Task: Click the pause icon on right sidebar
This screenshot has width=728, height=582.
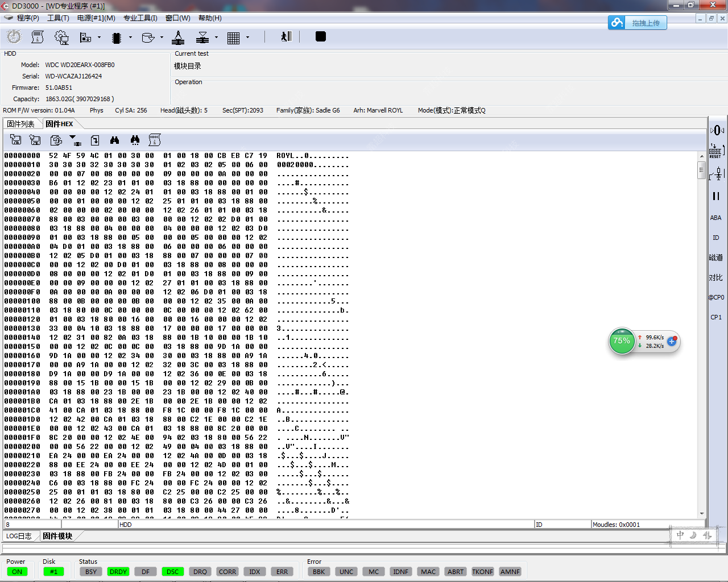Action: click(715, 196)
